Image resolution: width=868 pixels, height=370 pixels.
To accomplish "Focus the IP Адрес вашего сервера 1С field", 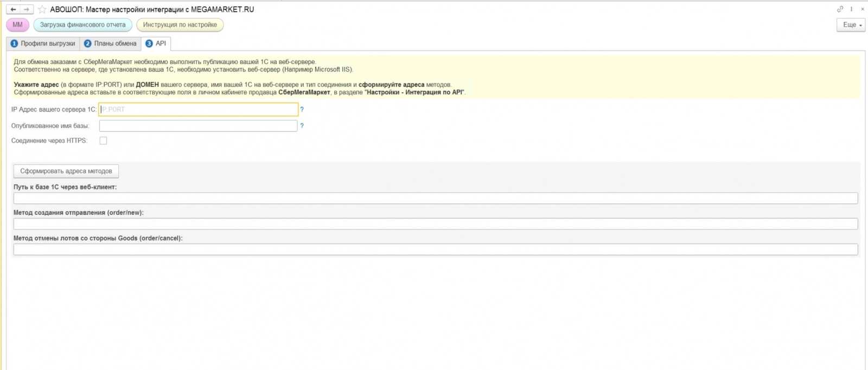I will coord(199,110).
